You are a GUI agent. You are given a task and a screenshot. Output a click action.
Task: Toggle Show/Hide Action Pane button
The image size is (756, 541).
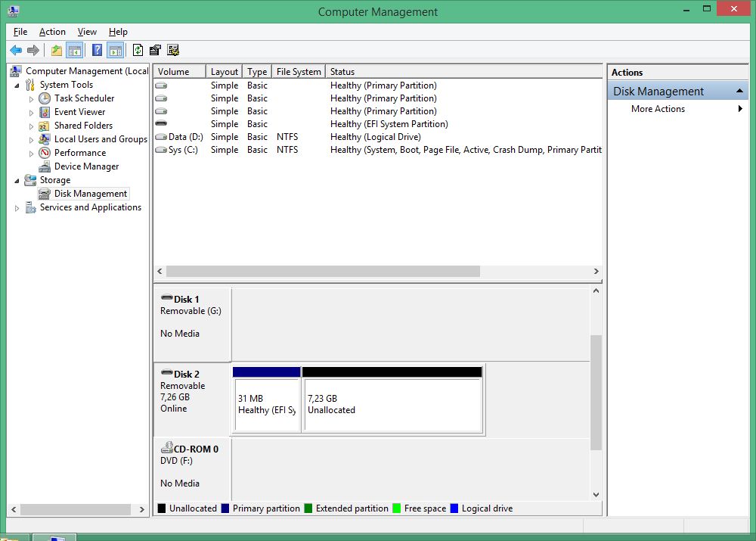point(115,51)
